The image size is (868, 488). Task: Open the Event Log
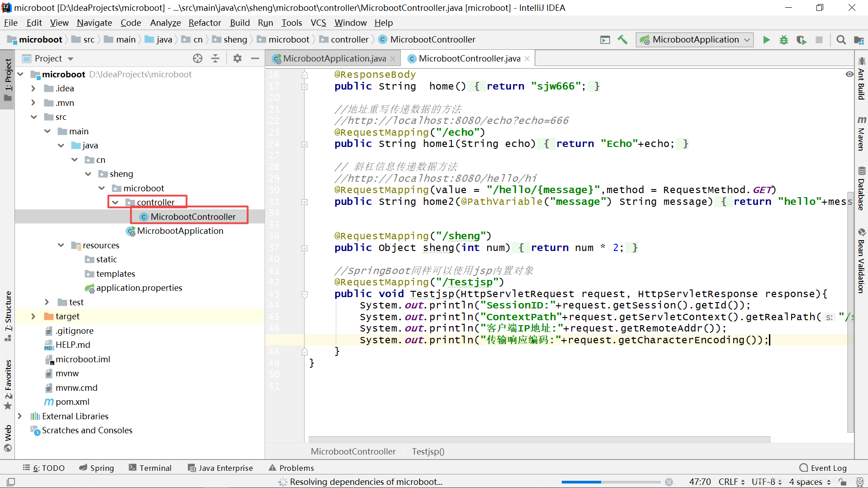[823, 468]
